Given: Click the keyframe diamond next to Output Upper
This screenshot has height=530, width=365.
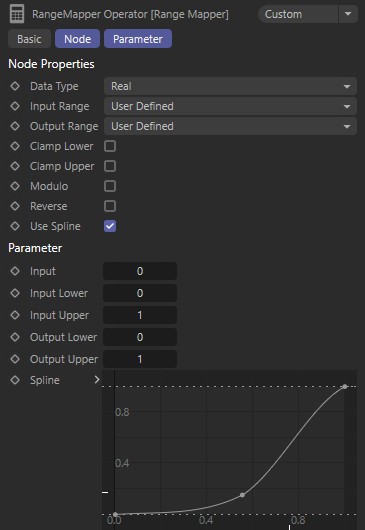Looking at the screenshot, I should [x=15, y=359].
